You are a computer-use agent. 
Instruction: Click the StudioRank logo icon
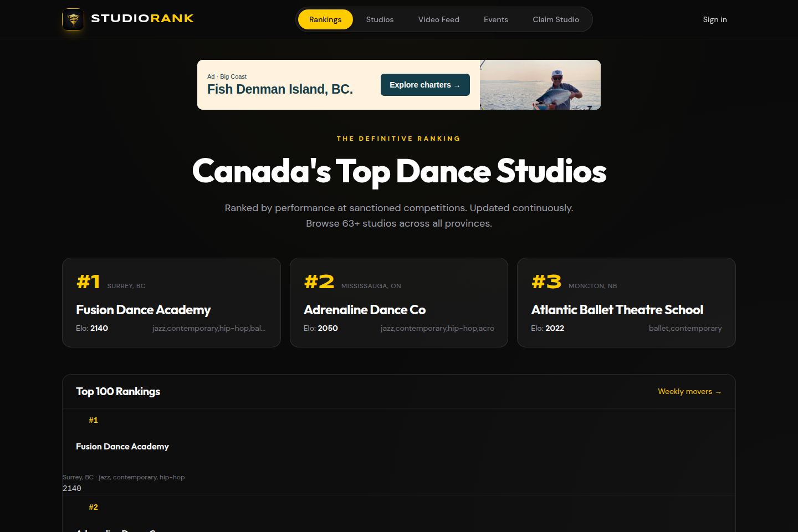(x=73, y=19)
